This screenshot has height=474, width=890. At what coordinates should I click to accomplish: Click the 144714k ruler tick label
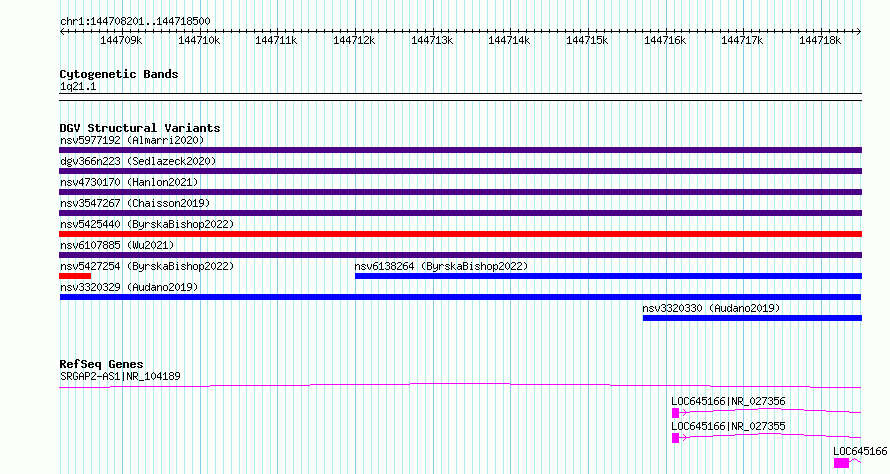(x=509, y=41)
